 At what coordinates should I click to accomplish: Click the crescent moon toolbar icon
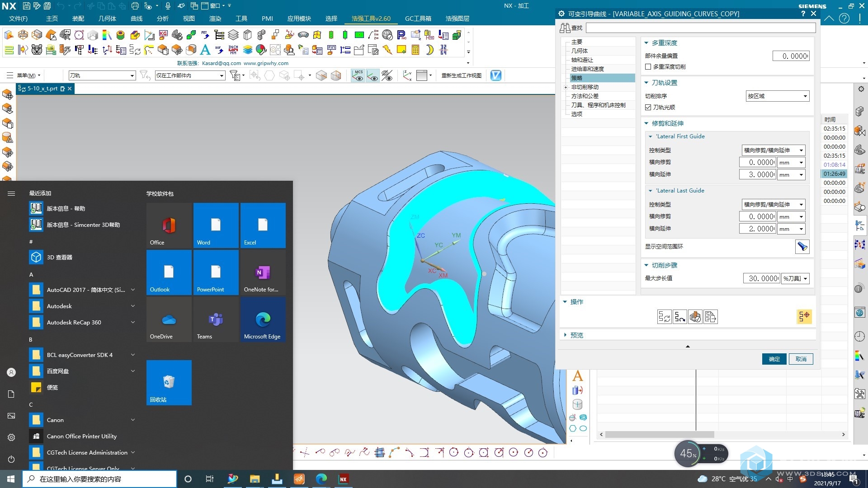(429, 50)
